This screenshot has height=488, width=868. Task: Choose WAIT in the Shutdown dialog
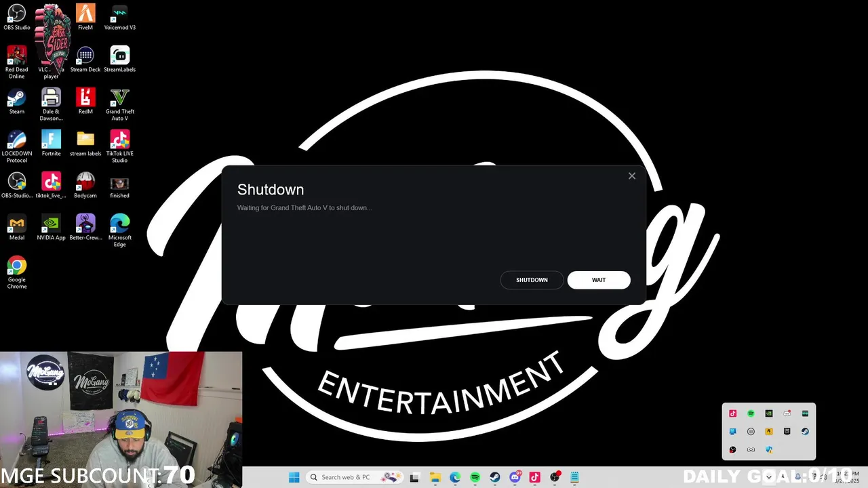coord(599,280)
